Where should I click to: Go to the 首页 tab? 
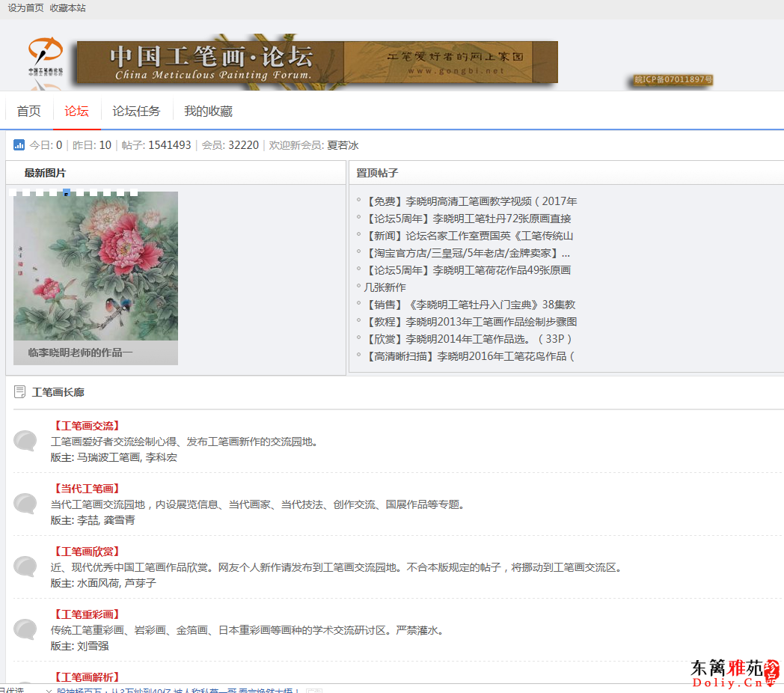[29, 111]
